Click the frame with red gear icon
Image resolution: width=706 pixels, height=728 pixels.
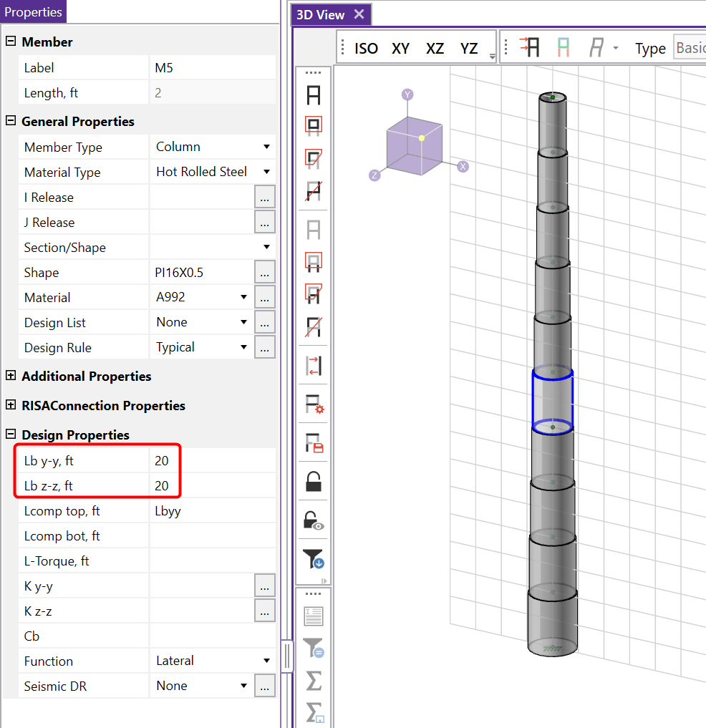[314, 404]
